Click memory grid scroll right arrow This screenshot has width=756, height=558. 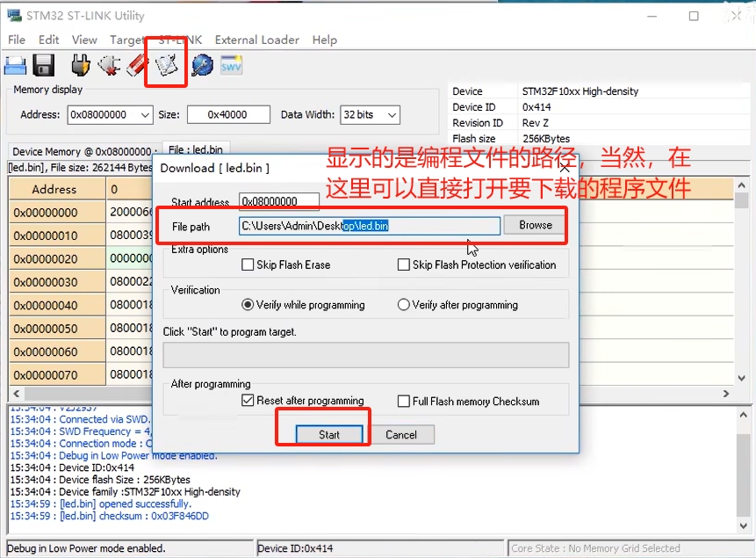[x=726, y=394]
